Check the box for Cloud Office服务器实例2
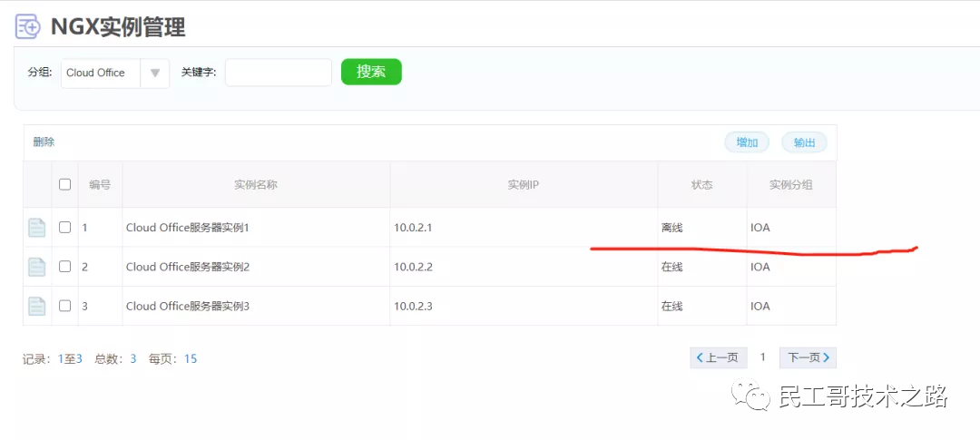The height and width of the screenshot is (440, 980). pos(65,267)
